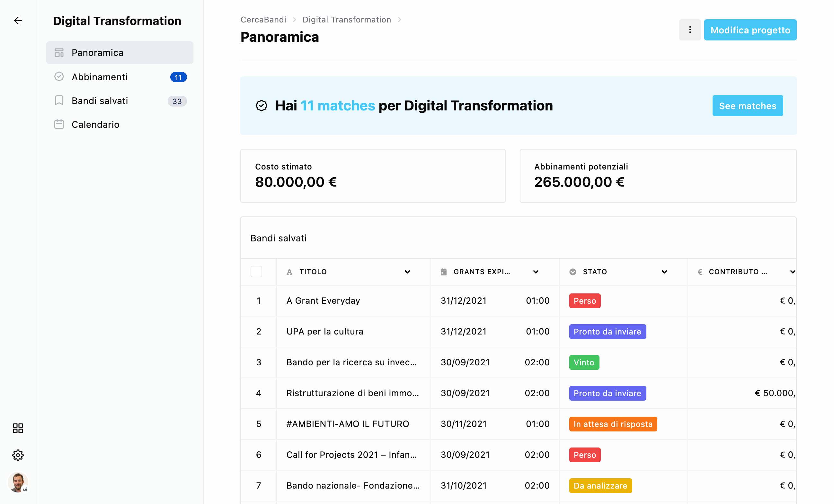Open '#AMBIENTI-AMO IL FUTURO' row title
The image size is (834, 504).
[x=348, y=424]
